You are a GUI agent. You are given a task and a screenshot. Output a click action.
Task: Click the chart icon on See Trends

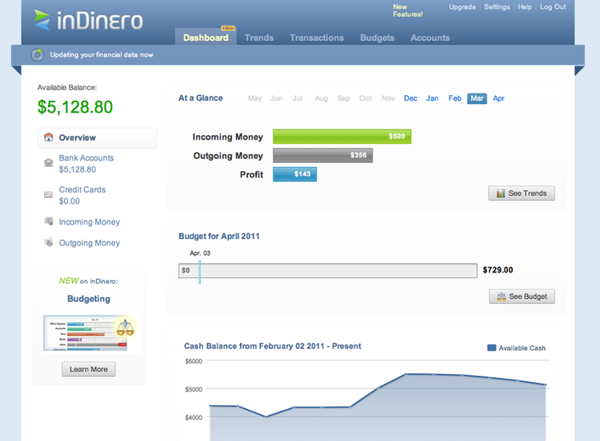[x=501, y=193]
